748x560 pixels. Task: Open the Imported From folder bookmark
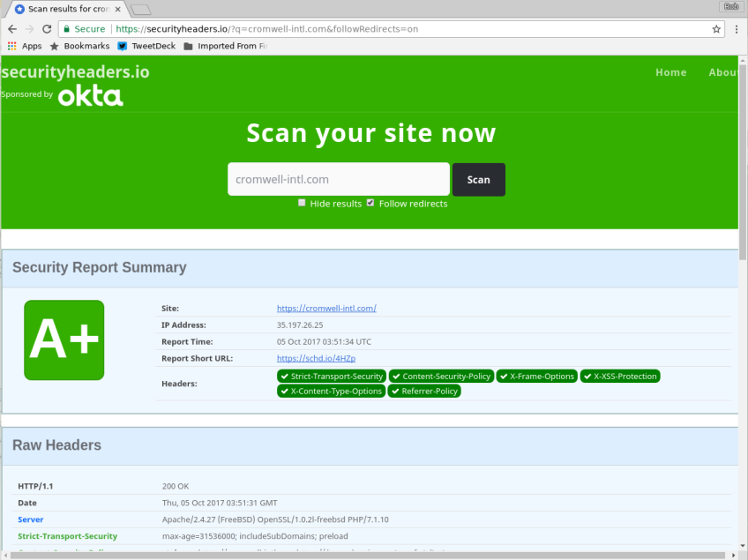(226, 46)
